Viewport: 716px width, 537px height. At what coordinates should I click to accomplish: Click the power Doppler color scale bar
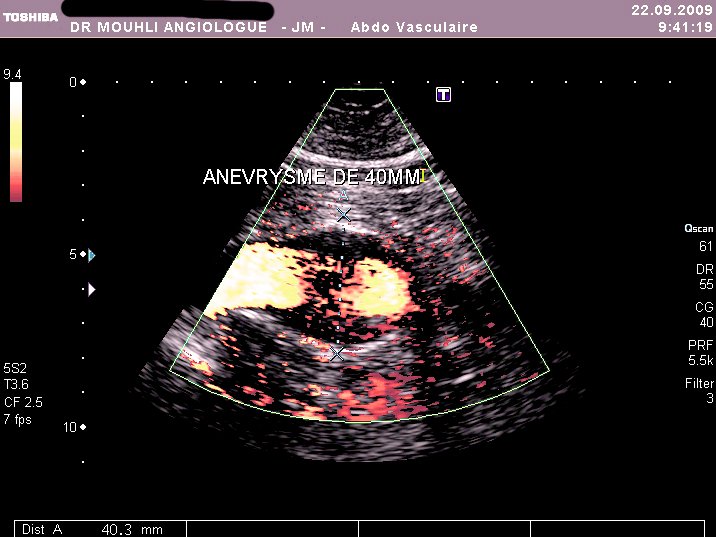tap(16, 142)
